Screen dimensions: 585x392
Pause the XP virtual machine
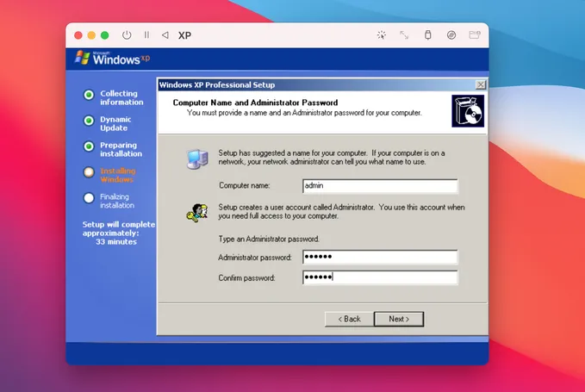(x=146, y=34)
